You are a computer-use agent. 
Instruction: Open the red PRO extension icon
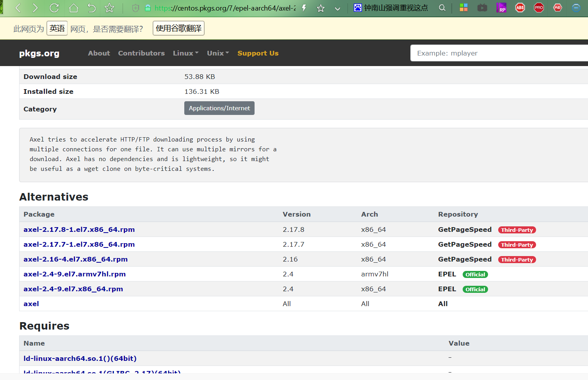(539, 7)
